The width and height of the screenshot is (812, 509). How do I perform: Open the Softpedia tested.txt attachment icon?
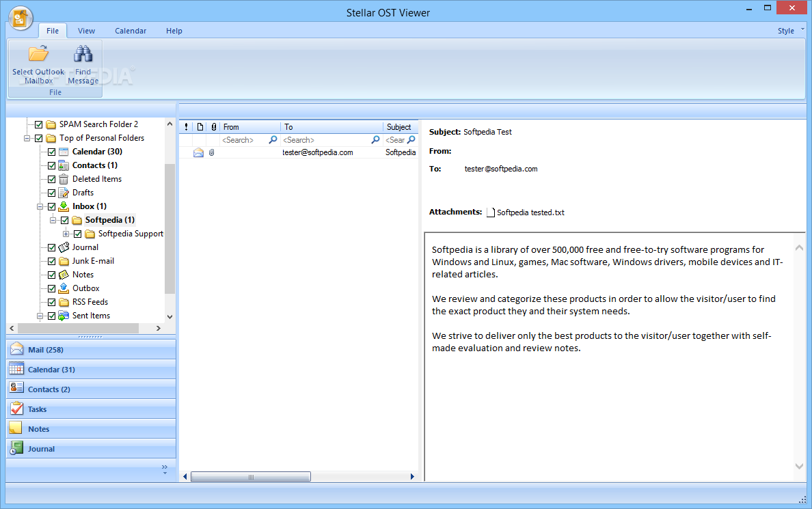tap(490, 212)
